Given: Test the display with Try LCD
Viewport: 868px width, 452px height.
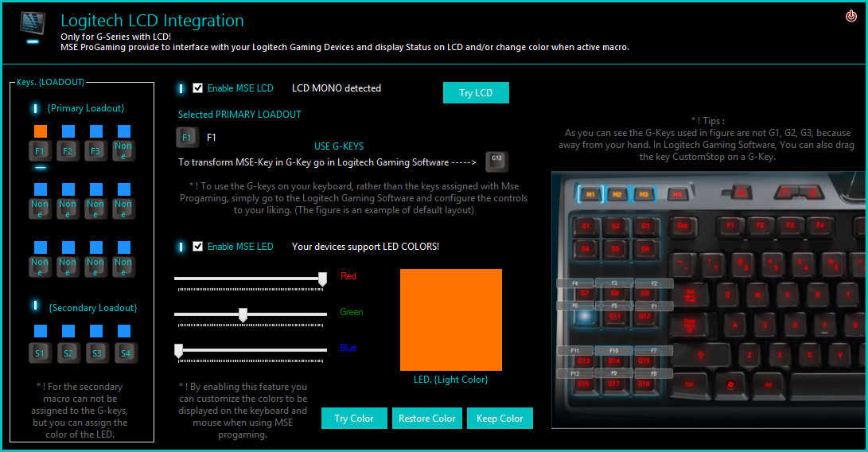Looking at the screenshot, I should pyautogui.click(x=476, y=92).
